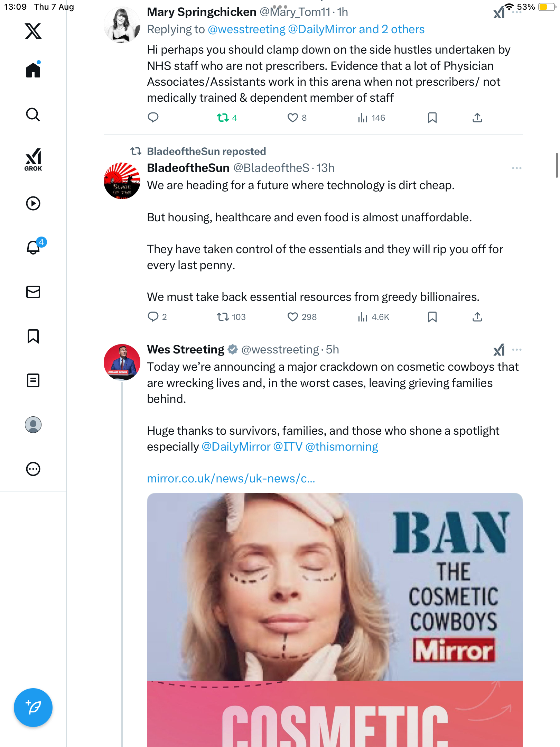
Task: Open the search magnifier in sidebar
Action: pos(33,114)
